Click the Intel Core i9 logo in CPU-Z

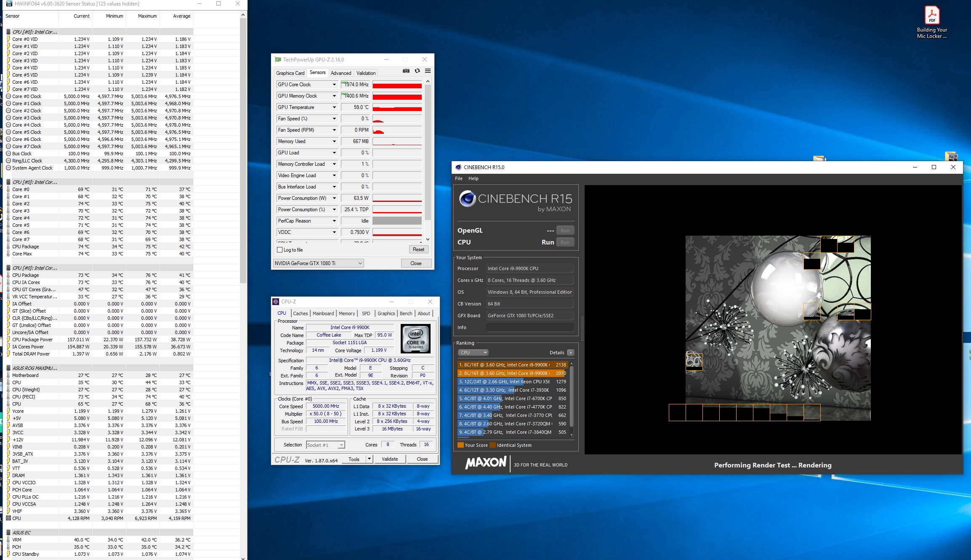point(415,339)
